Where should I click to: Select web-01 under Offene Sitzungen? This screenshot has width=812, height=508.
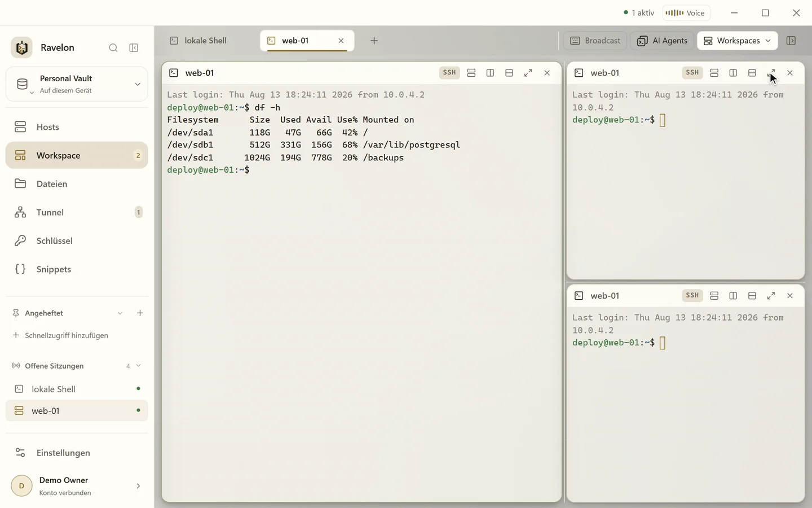click(77, 411)
